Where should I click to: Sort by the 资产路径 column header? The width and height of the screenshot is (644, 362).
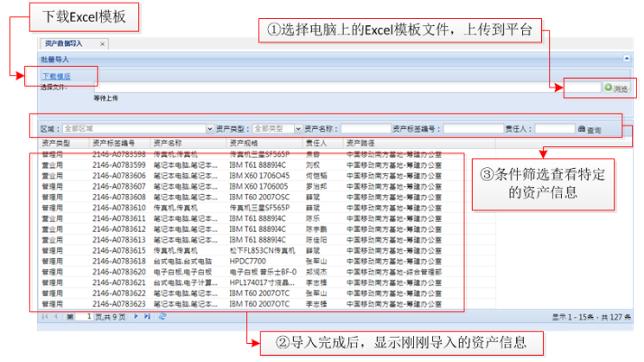[x=419, y=143]
